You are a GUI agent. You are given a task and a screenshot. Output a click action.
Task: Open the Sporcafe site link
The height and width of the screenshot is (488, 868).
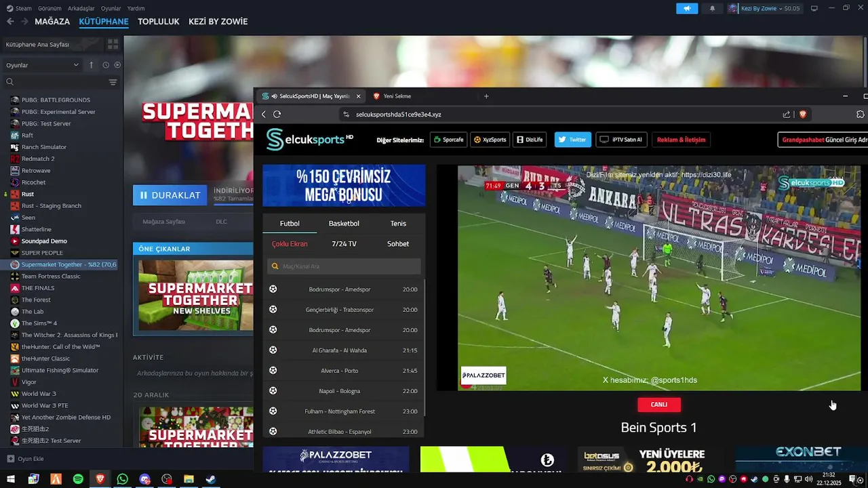click(448, 140)
